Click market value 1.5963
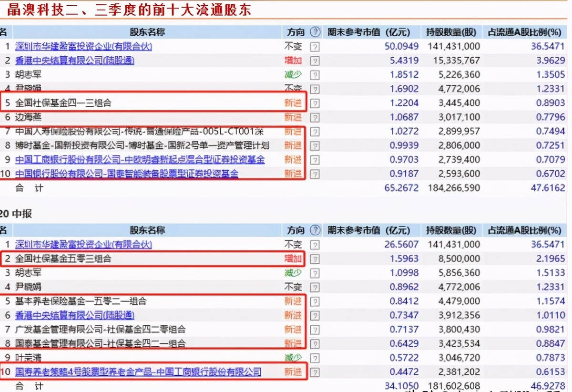 click(x=404, y=259)
